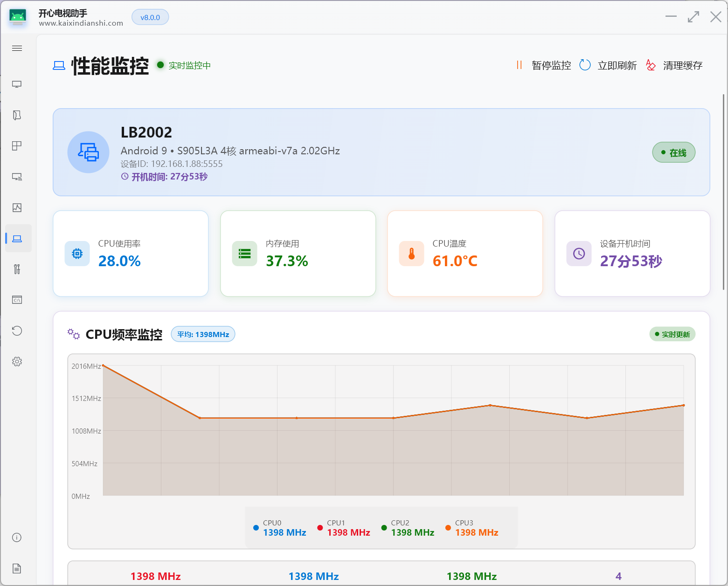728x586 pixels.
Task: View app info via the circled-i icon
Action: [x=17, y=538]
